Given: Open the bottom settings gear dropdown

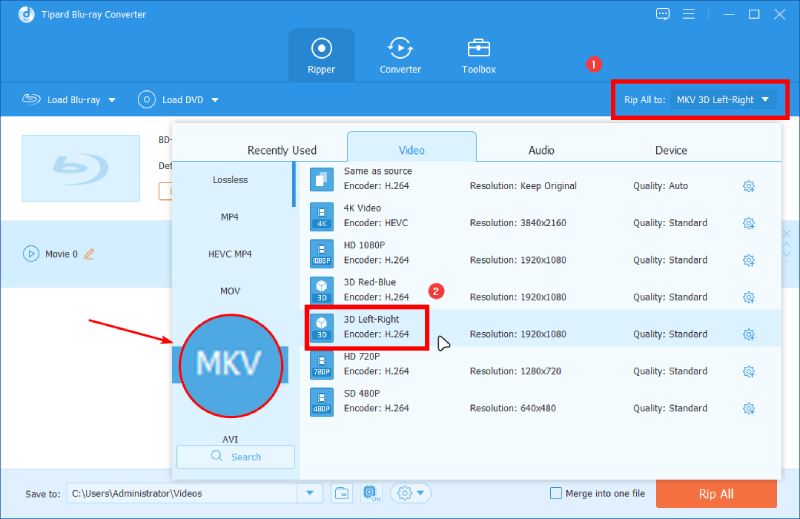Looking at the screenshot, I should click(x=411, y=493).
